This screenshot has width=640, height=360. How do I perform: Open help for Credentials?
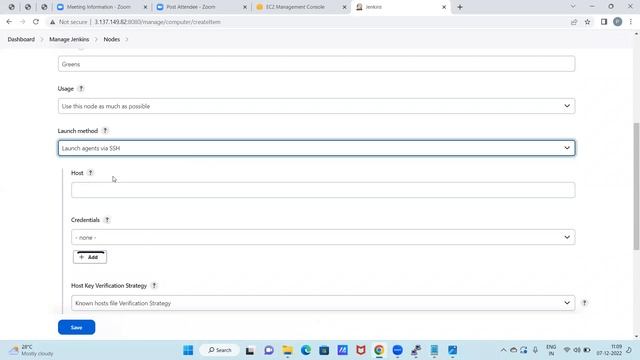click(107, 220)
